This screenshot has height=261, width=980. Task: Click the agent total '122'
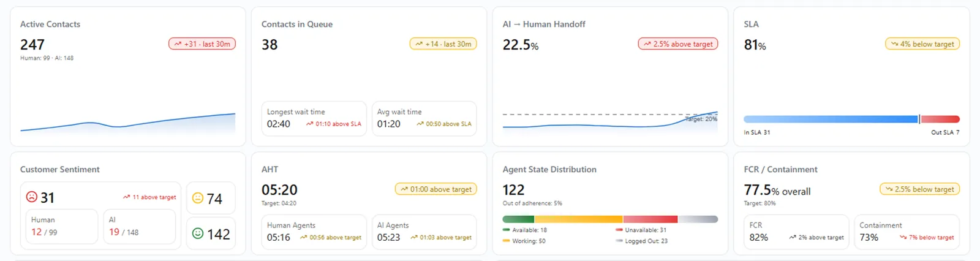pyautogui.click(x=513, y=190)
